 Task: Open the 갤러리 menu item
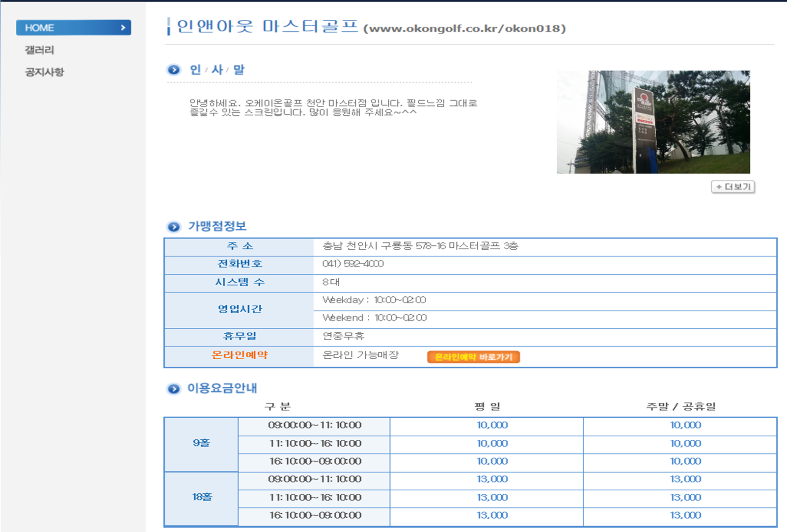click(x=39, y=50)
